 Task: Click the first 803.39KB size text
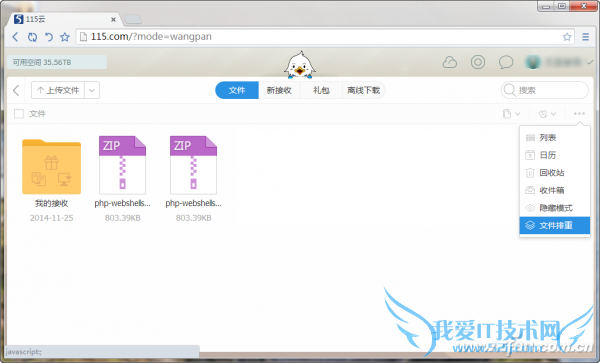(x=122, y=218)
